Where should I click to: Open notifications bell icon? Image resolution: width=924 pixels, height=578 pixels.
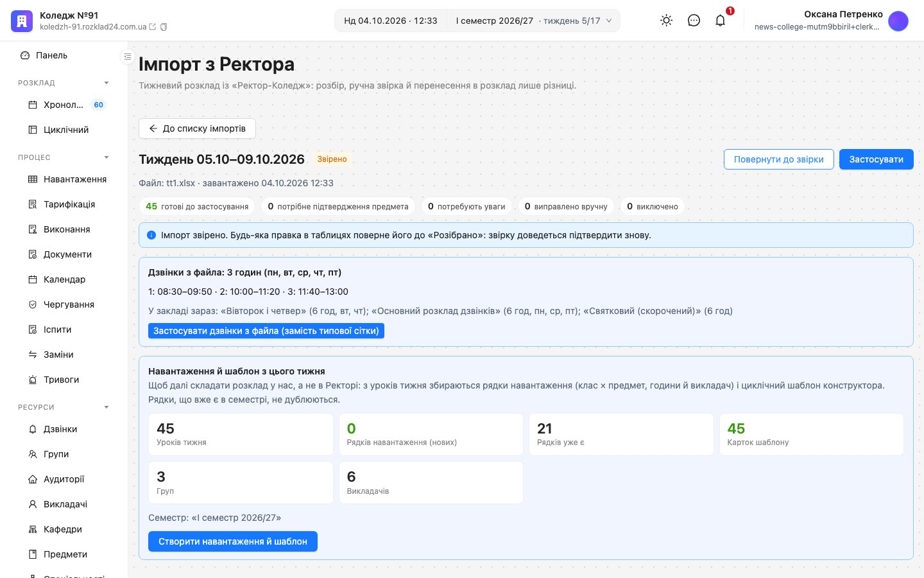pyautogui.click(x=721, y=21)
